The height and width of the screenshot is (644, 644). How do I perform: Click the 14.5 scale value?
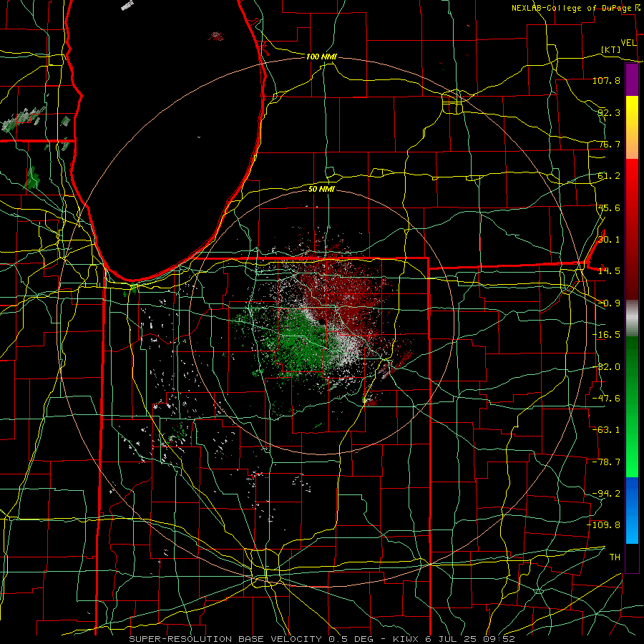[609, 271]
